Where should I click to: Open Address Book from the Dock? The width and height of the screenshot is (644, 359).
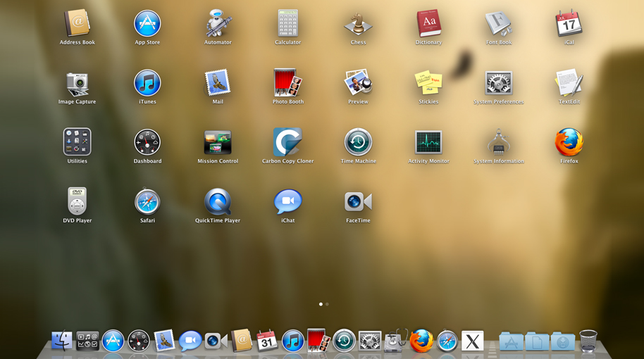click(242, 341)
